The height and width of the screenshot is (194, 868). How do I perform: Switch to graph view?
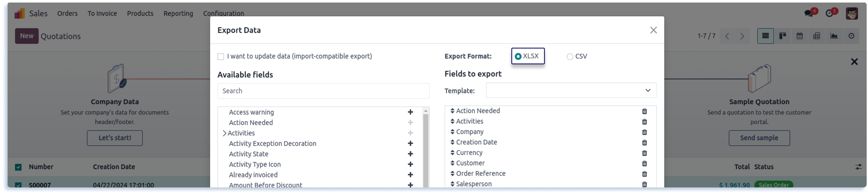[x=834, y=36]
